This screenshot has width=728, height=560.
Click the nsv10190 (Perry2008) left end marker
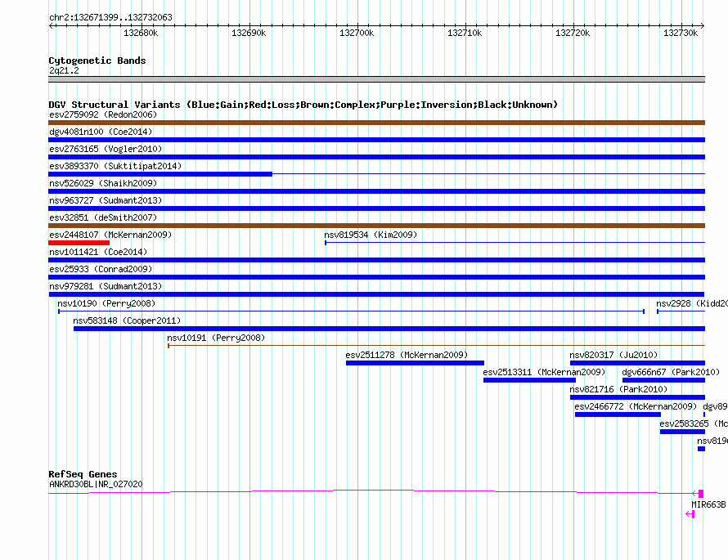point(59,311)
